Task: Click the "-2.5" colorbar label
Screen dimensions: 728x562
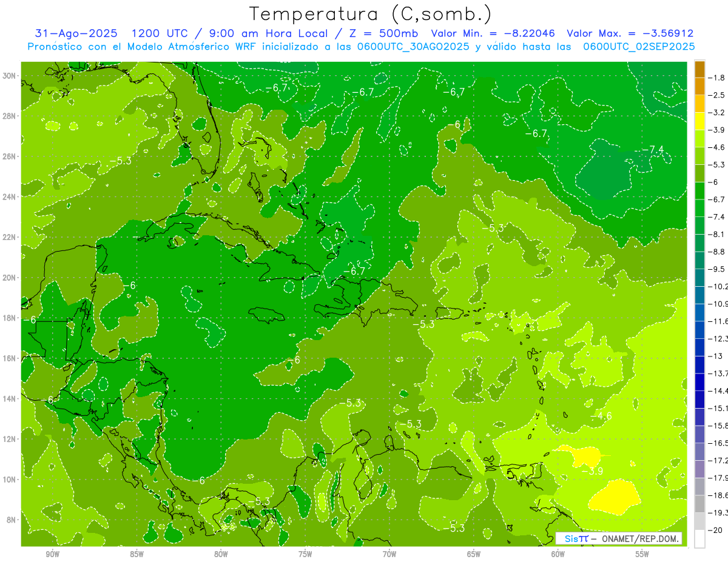Action: [x=718, y=95]
